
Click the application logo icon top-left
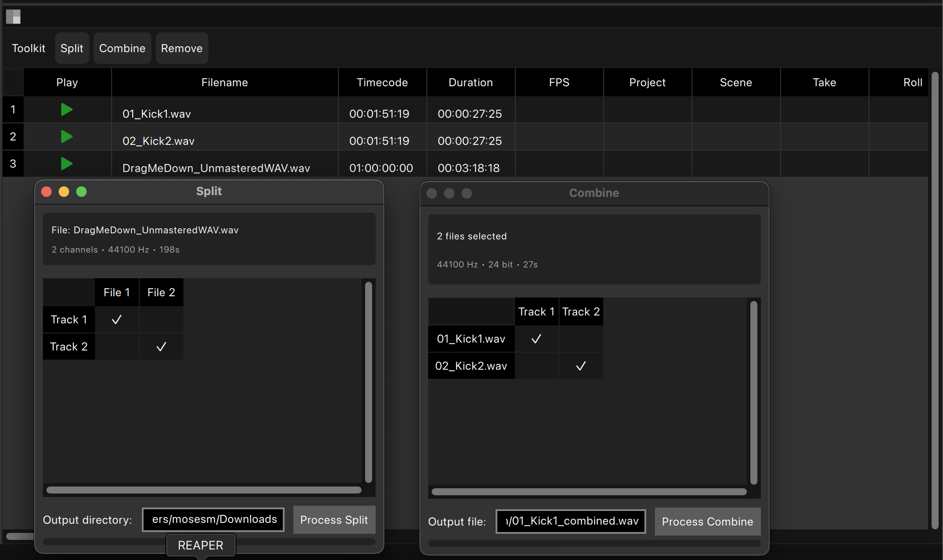14,16
